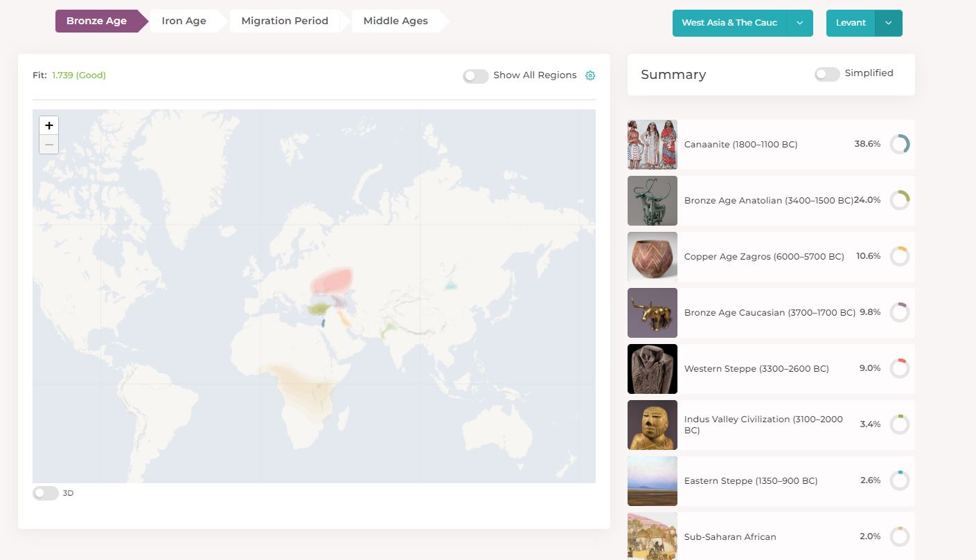Click the 10.6% Zagros value
Viewport: 976px width, 560px height.
point(869,256)
